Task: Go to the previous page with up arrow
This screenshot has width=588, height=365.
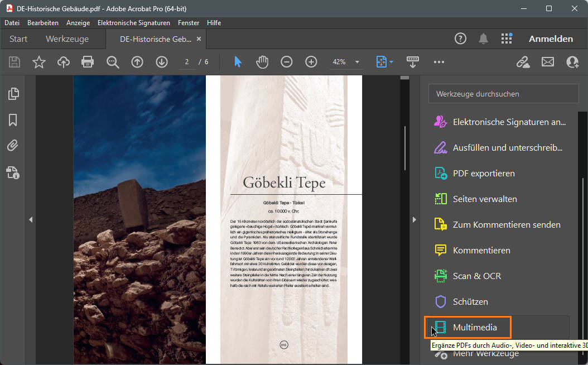Action: [x=137, y=62]
